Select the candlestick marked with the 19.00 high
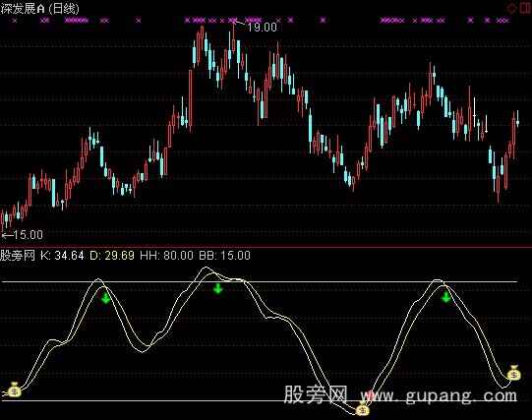This screenshot has width=532, height=420. pos(233,42)
